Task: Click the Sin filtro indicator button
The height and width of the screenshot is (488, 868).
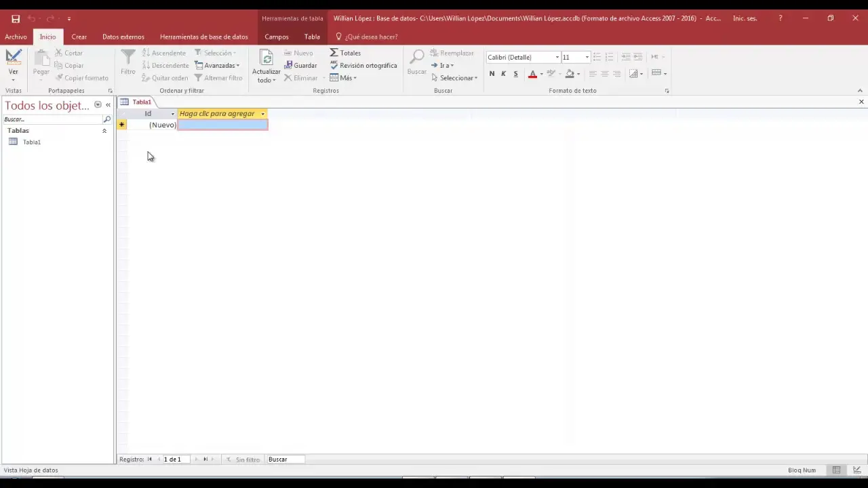Action: [x=243, y=460]
